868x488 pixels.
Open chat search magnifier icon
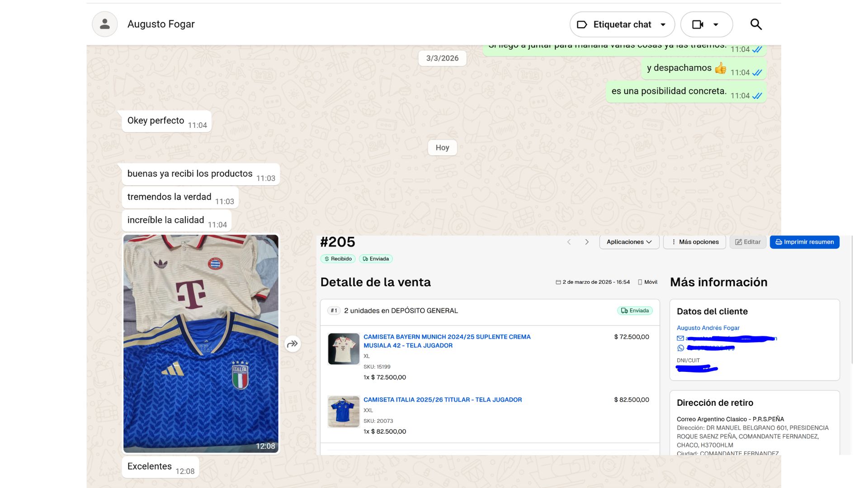click(756, 24)
